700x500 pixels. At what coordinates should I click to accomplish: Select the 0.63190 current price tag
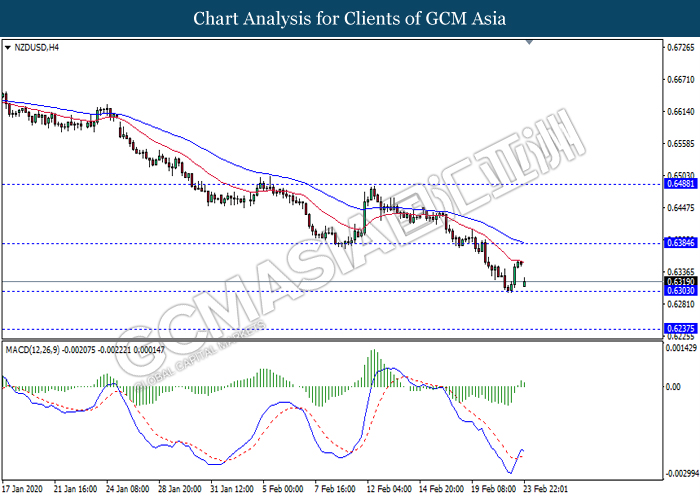[679, 281]
